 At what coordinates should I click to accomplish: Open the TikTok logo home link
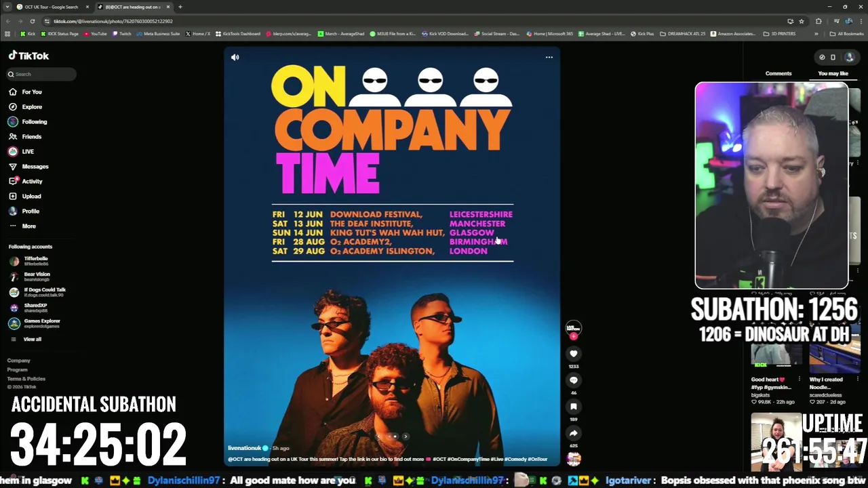click(28, 56)
